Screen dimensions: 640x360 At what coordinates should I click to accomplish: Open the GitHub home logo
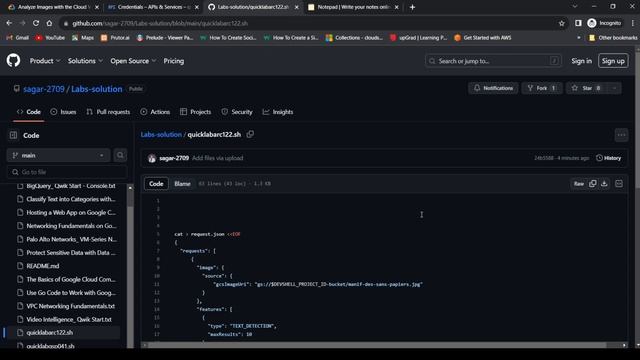13,61
